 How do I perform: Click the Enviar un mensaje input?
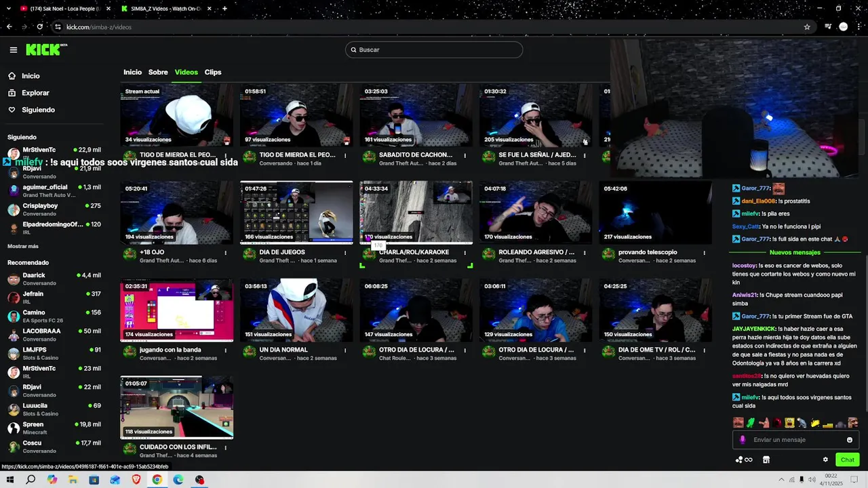[x=795, y=440]
